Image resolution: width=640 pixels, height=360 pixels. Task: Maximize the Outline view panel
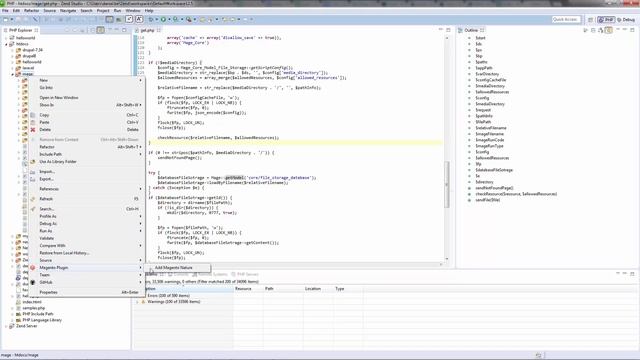(x=632, y=30)
